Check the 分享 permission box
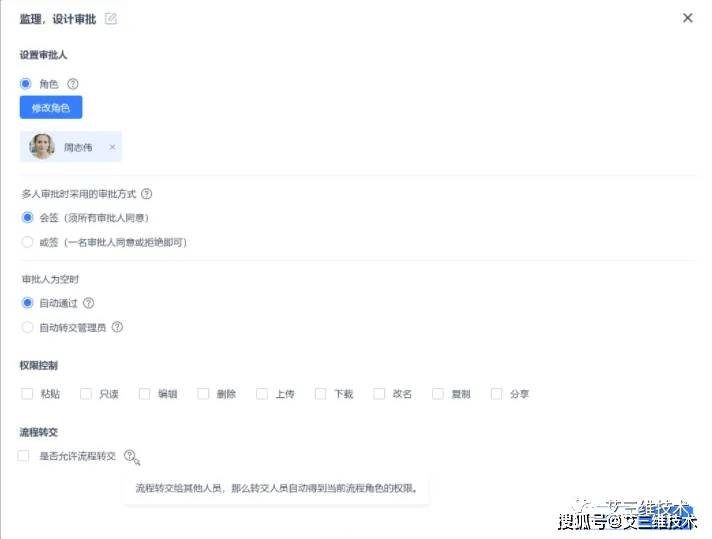712x539 pixels. coord(496,394)
